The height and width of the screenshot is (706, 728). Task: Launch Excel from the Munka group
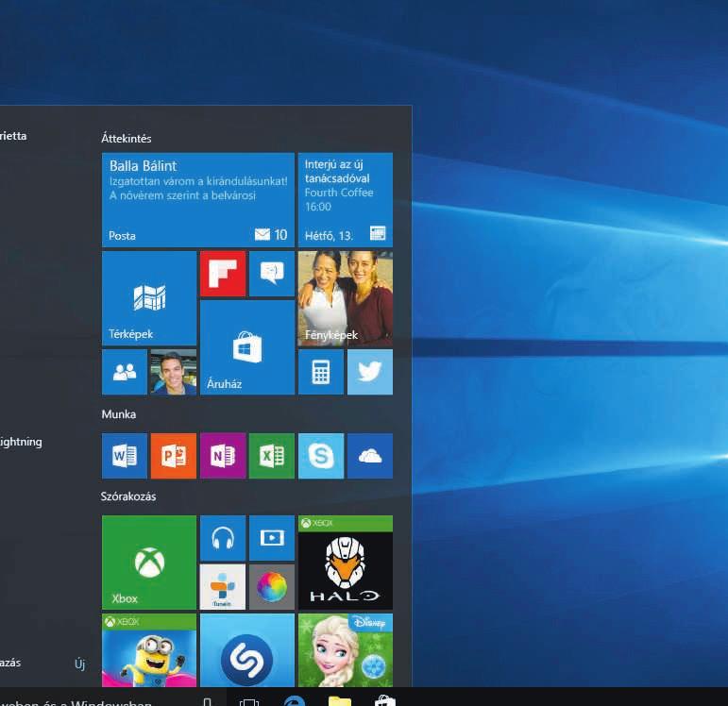pyautogui.click(x=272, y=456)
